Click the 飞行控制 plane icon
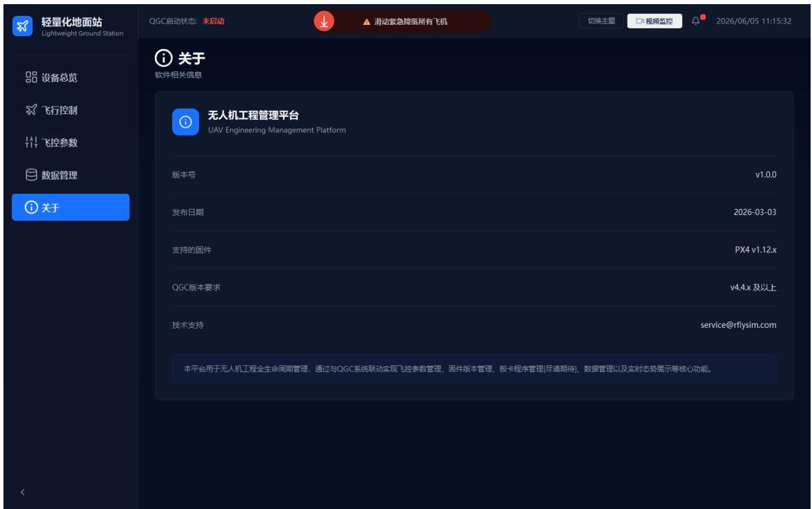This screenshot has width=812, height=509. click(31, 110)
